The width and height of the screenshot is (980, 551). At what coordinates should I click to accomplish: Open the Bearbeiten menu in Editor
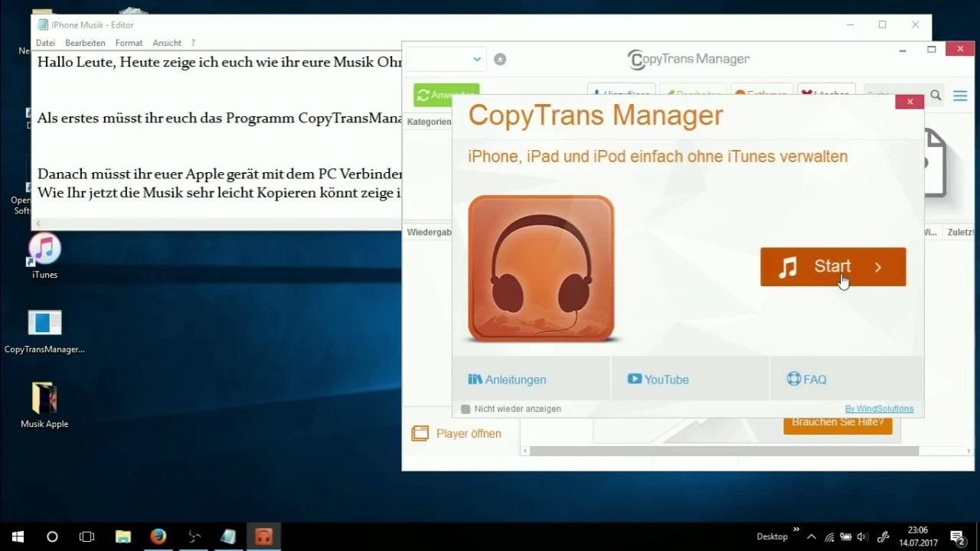(x=85, y=43)
